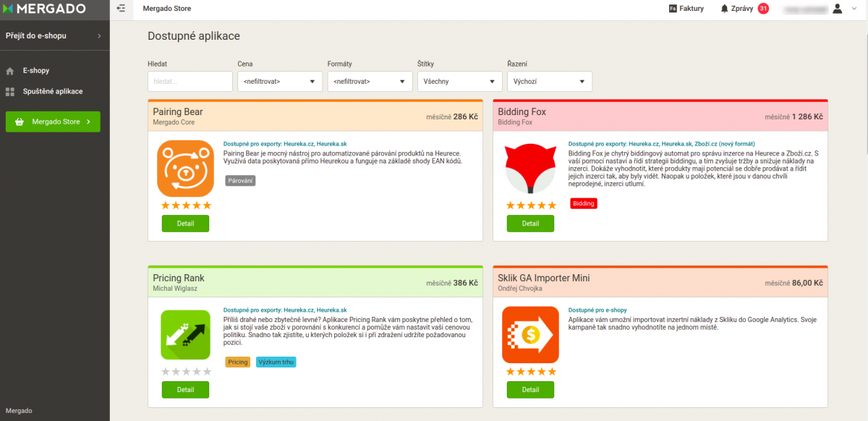This screenshot has width=868, height=421.
Task: Click the Pricing tag on Pricing Rank
Action: point(238,362)
